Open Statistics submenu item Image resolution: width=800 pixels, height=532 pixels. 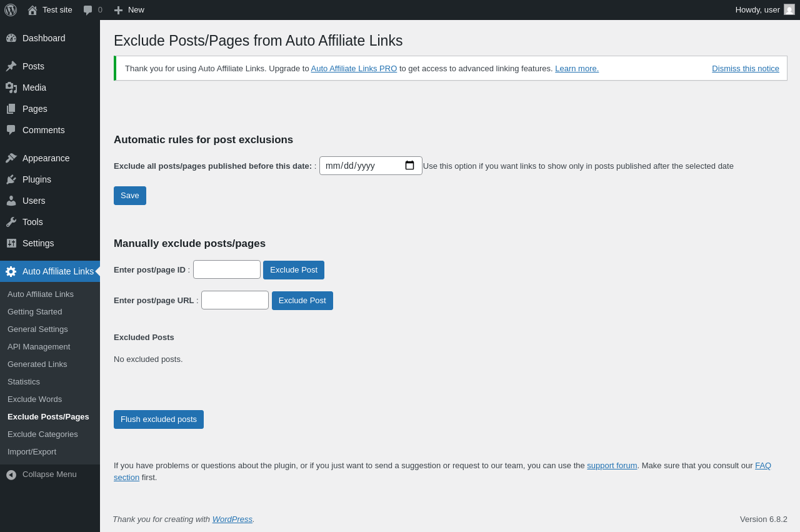tap(50, 381)
